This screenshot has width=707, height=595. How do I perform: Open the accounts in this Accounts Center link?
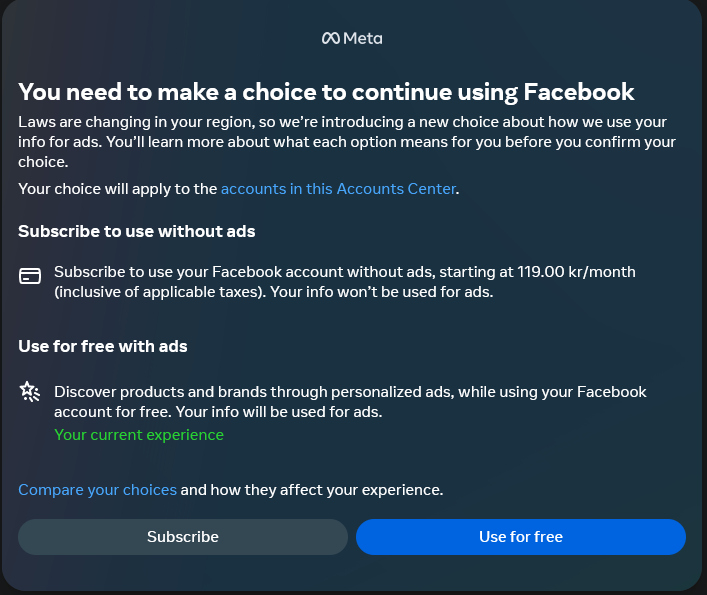(x=338, y=189)
